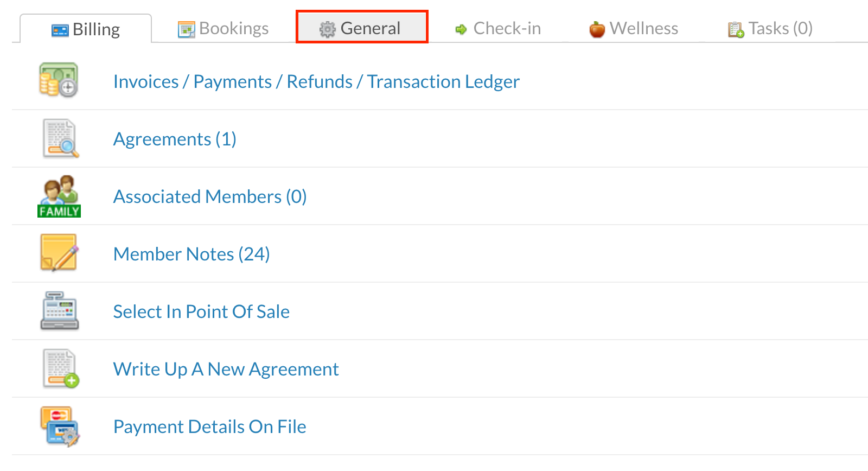868x471 pixels.
Task: Open the Bookings tab
Action: [224, 29]
